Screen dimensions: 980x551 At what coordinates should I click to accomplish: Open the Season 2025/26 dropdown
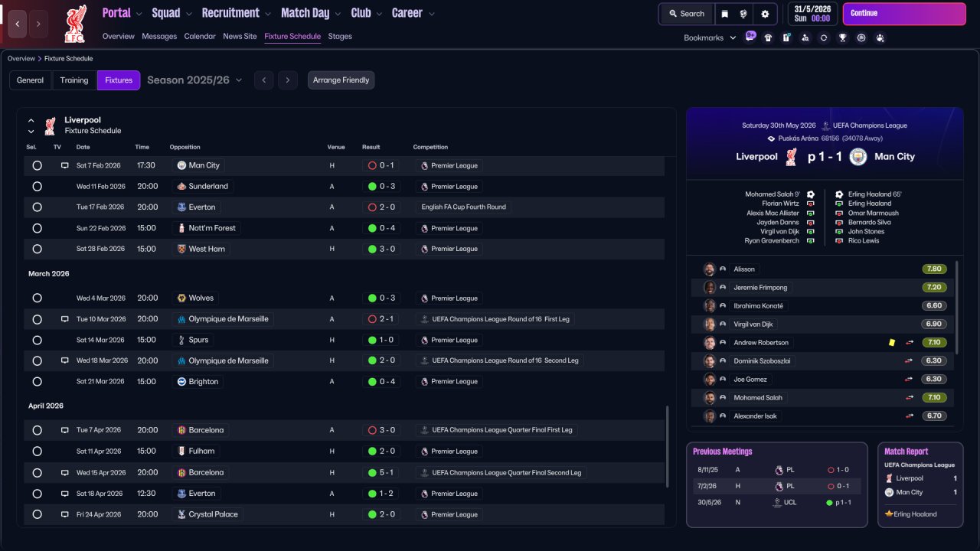(x=194, y=80)
